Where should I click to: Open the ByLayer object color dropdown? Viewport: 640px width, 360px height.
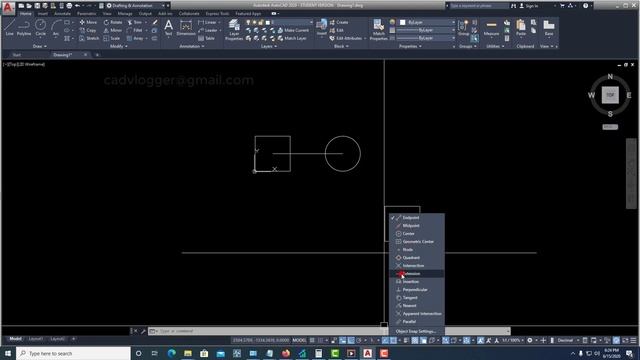(427, 22)
